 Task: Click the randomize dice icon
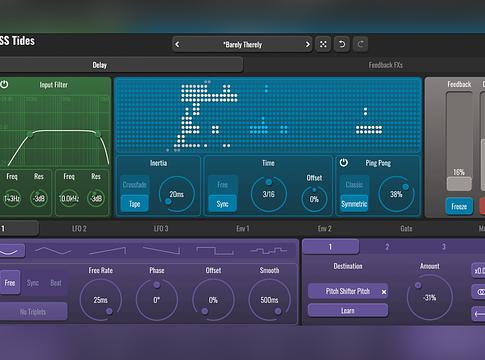coord(323,44)
